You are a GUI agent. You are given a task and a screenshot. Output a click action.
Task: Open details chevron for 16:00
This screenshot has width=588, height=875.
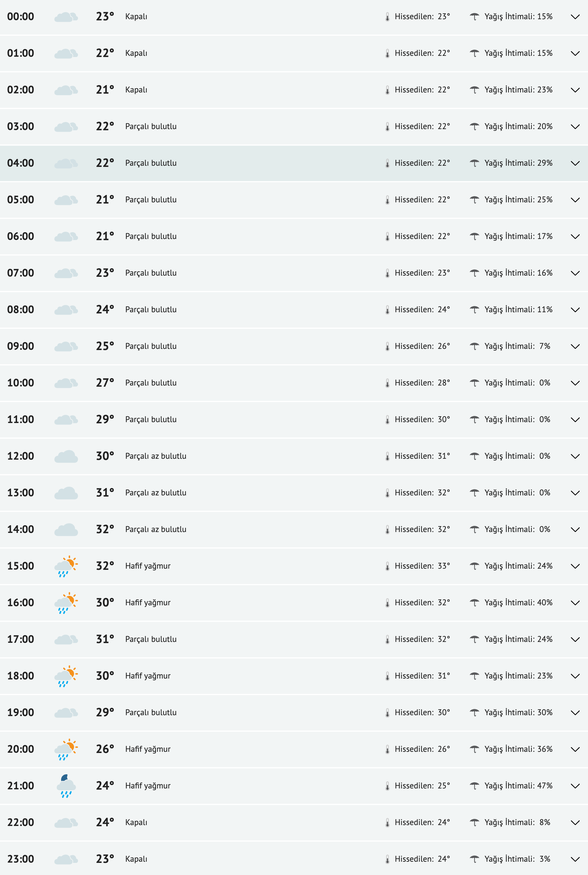pos(575,603)
